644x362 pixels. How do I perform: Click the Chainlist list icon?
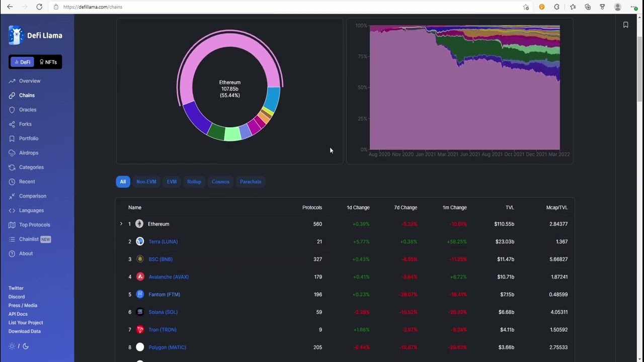(12, 239)
